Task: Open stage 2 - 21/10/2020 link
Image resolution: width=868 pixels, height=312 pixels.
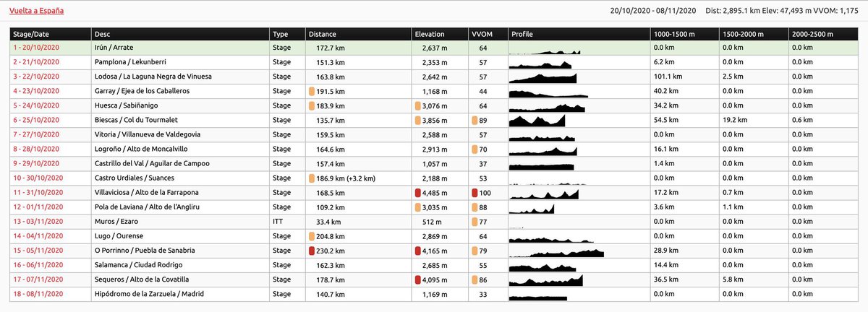Action: [36, 62]
